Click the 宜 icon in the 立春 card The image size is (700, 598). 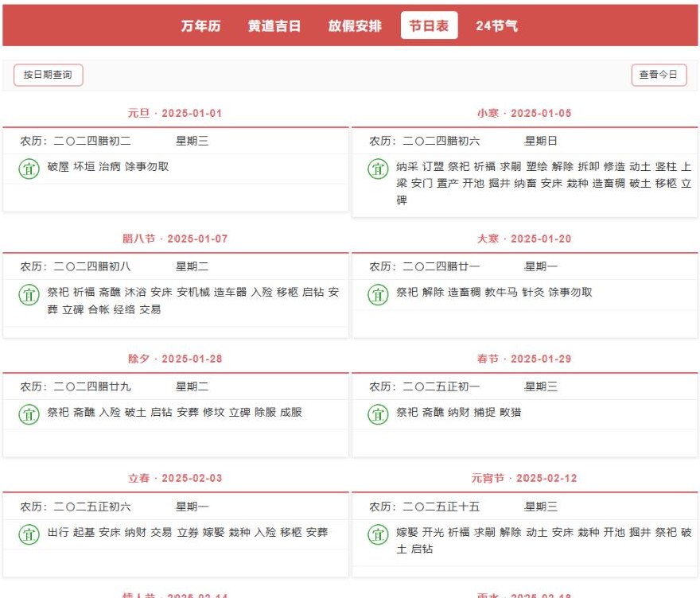tap(29, 534)
